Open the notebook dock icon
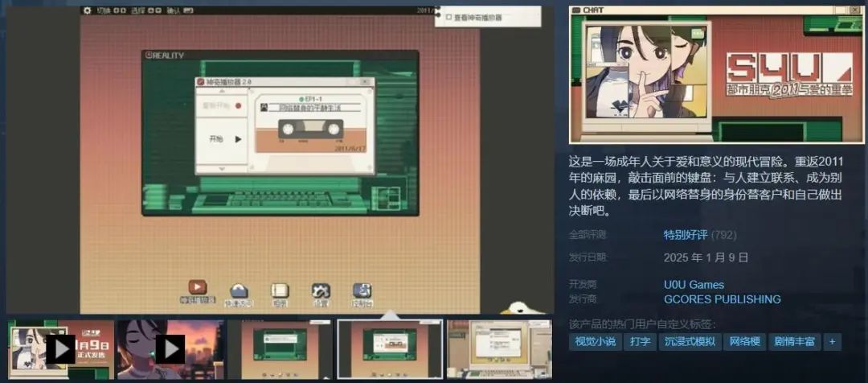 [280, 290]
